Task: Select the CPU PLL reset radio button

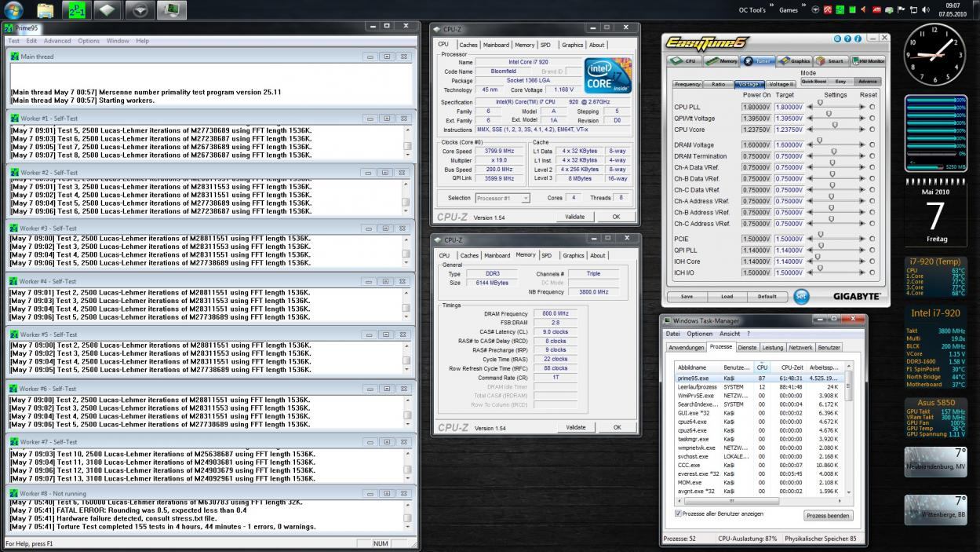Action: 872,107
